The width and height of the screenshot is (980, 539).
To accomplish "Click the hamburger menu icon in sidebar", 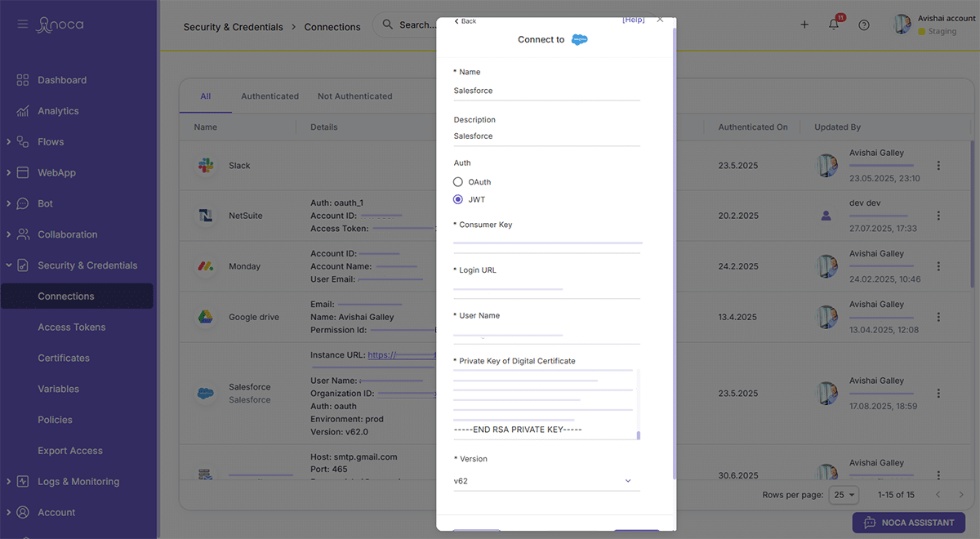I will pos(22,24).
